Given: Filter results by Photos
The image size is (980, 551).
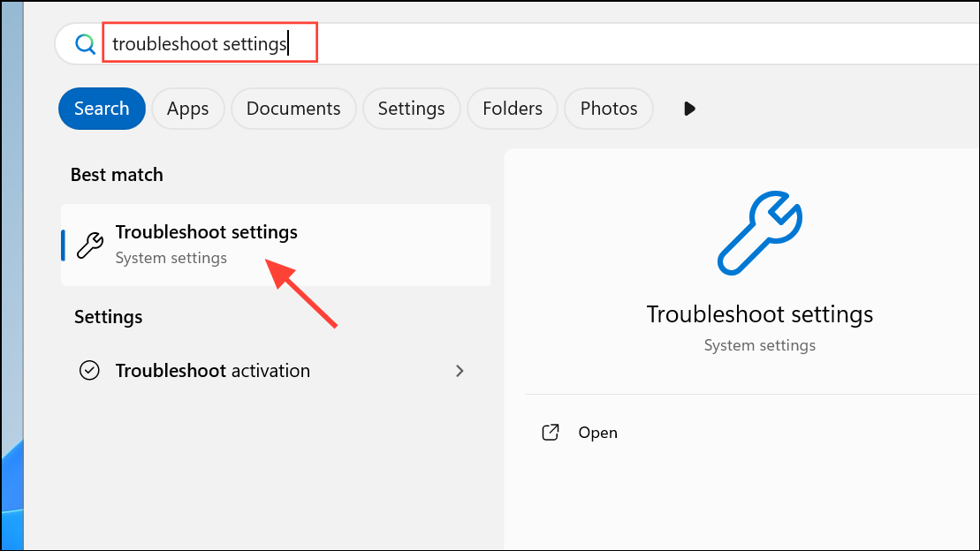Looking at the screenshot, I should pos(608,109).
